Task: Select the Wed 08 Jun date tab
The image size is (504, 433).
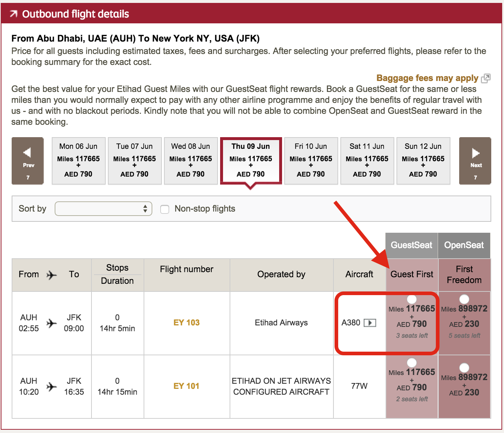Action: click(x=191, y=161)
